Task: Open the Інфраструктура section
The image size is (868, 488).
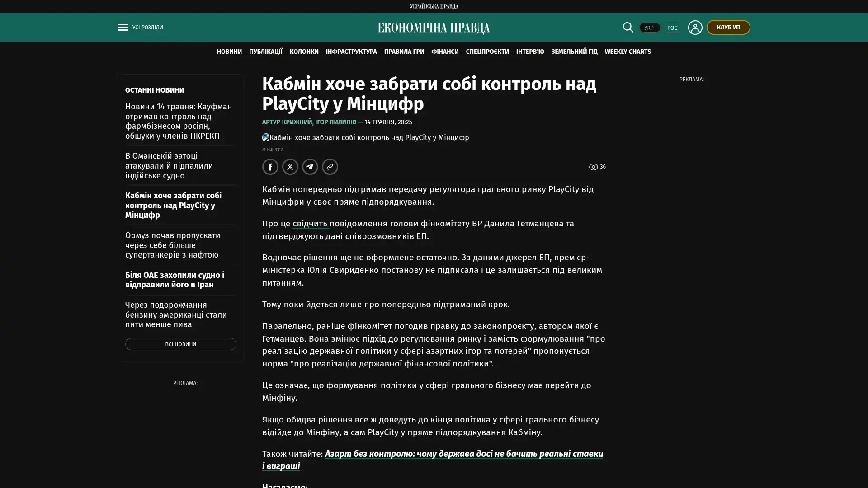Action: click(351, 52)
